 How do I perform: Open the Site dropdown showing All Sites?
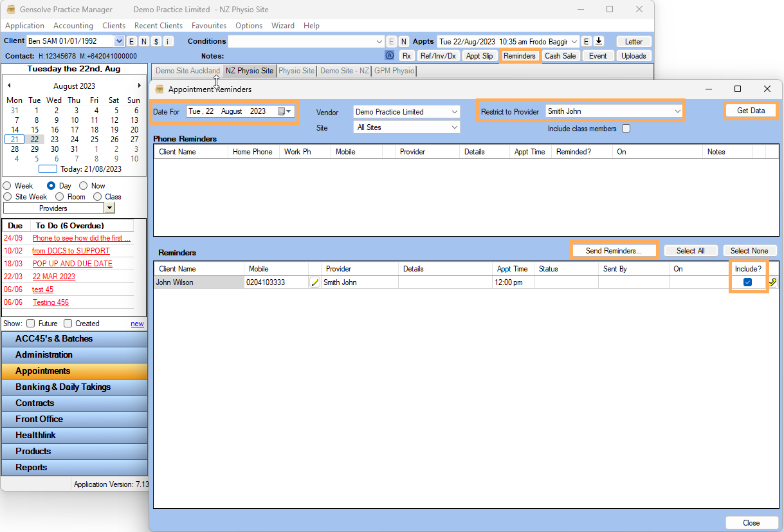[455, 128]
